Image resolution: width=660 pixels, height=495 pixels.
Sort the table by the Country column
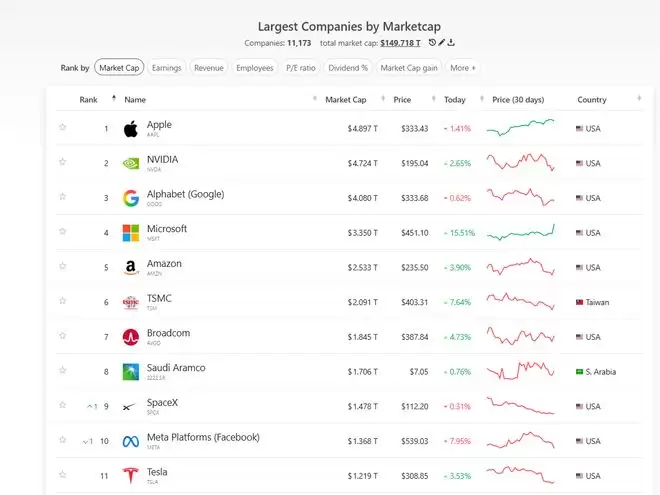pos(592,100)
